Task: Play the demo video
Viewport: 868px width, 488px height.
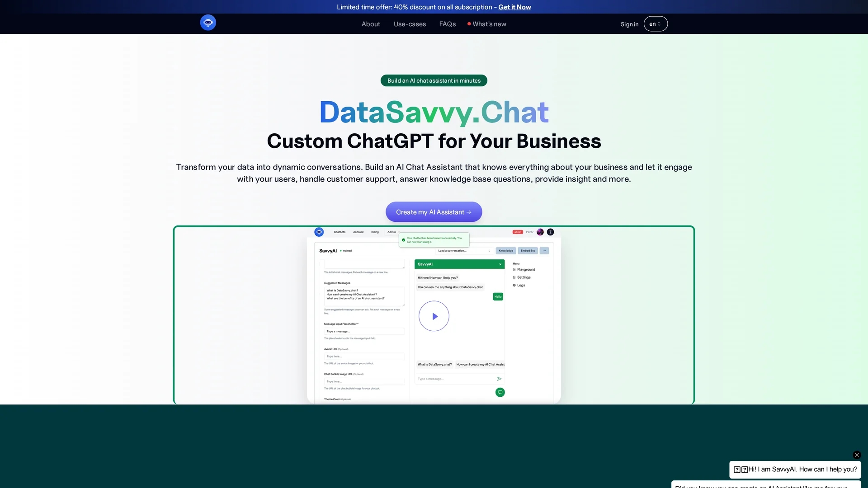Action: [x=434, y=316]
